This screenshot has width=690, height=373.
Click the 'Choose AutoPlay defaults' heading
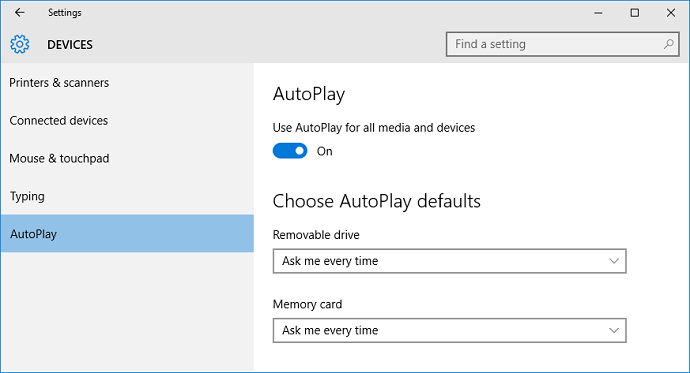pyautogui.click(x=377, y=201)
